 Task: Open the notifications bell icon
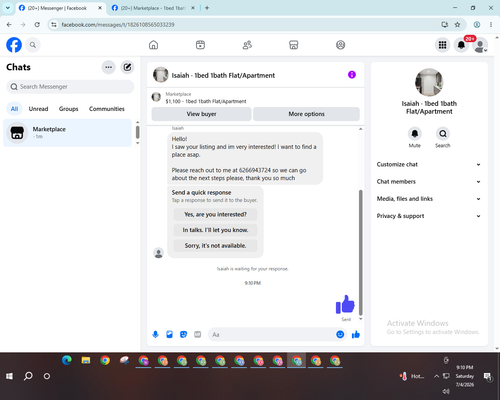461,45
